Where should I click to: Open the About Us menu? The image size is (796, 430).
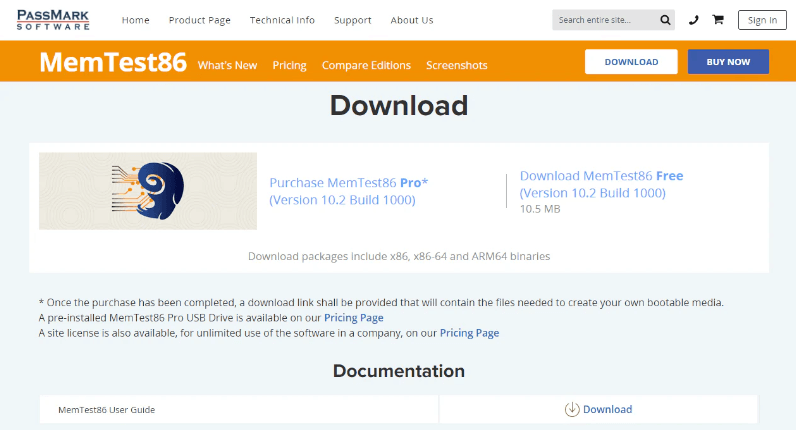point(412,20)
